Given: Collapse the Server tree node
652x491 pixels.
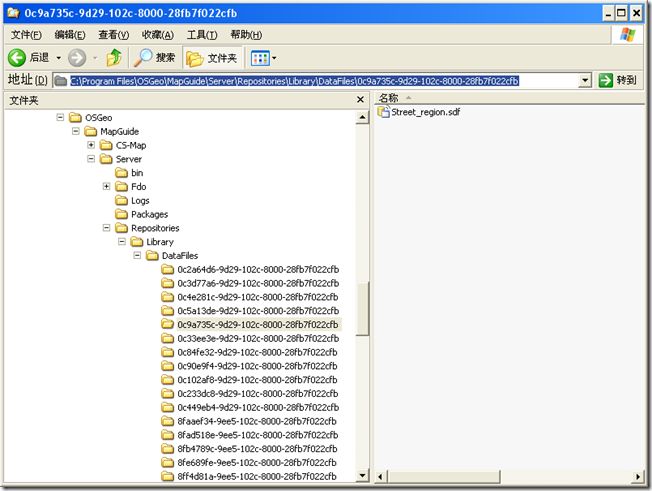Looking at the screenshot, I should (91, 159).
